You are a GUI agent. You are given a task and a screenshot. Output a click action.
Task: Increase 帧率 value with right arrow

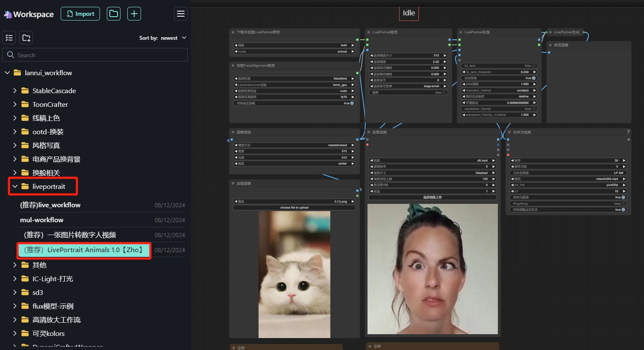click(624, 160)
